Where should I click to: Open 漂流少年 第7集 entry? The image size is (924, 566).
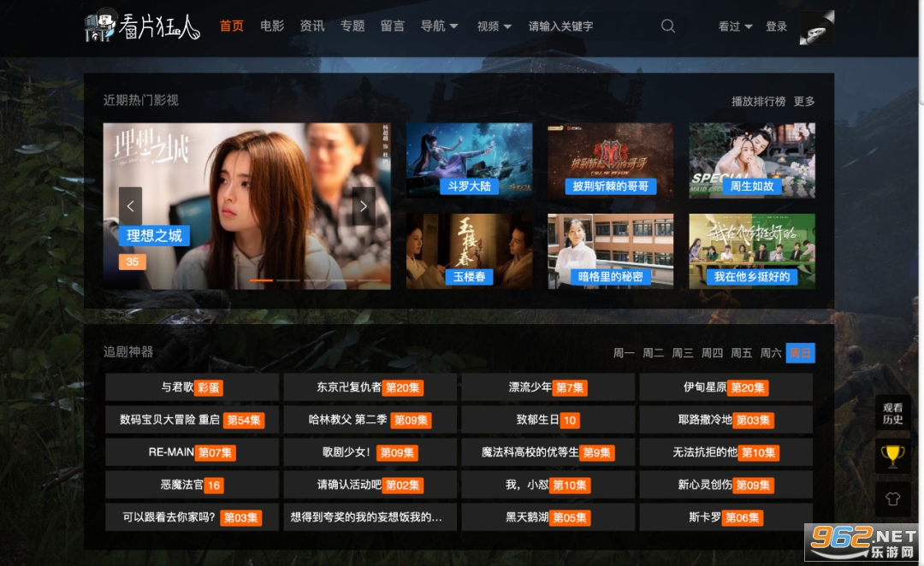(548, 387)
